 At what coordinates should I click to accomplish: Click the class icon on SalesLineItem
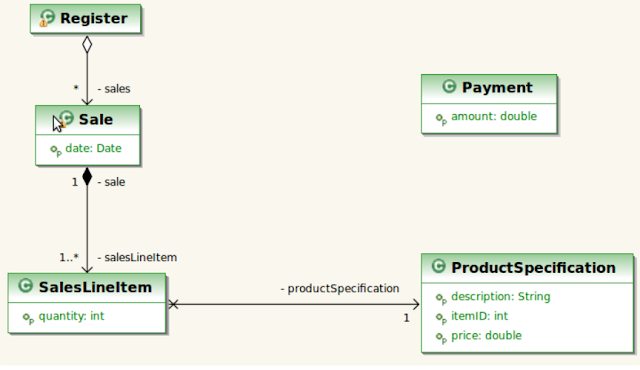tap(25, 286)
